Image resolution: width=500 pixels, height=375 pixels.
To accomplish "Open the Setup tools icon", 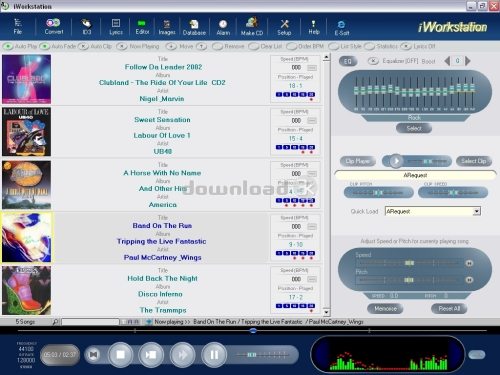I will pyautogui.click(x=284, y=27).
